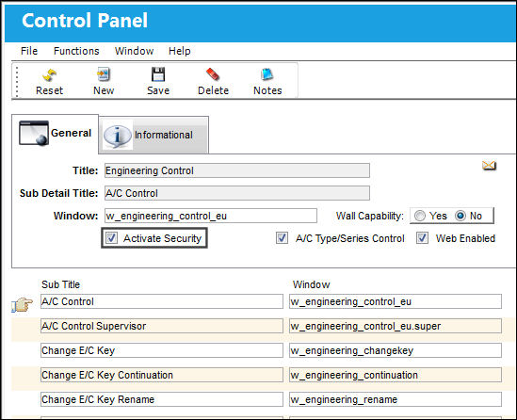Viewport: 517px width, 420px height.
Task: Open the Functions menu
Action: tap(76, 51)
